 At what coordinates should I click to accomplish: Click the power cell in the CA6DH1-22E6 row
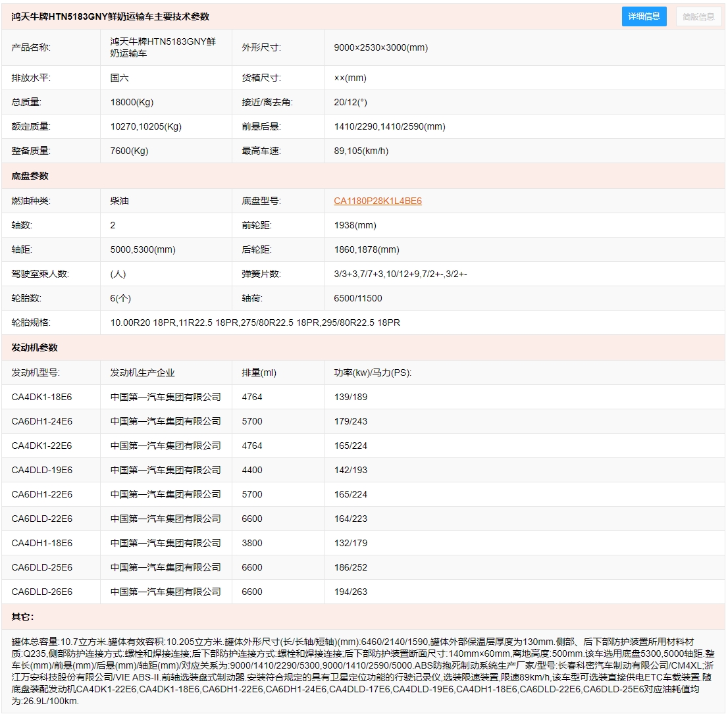point(524,494)
